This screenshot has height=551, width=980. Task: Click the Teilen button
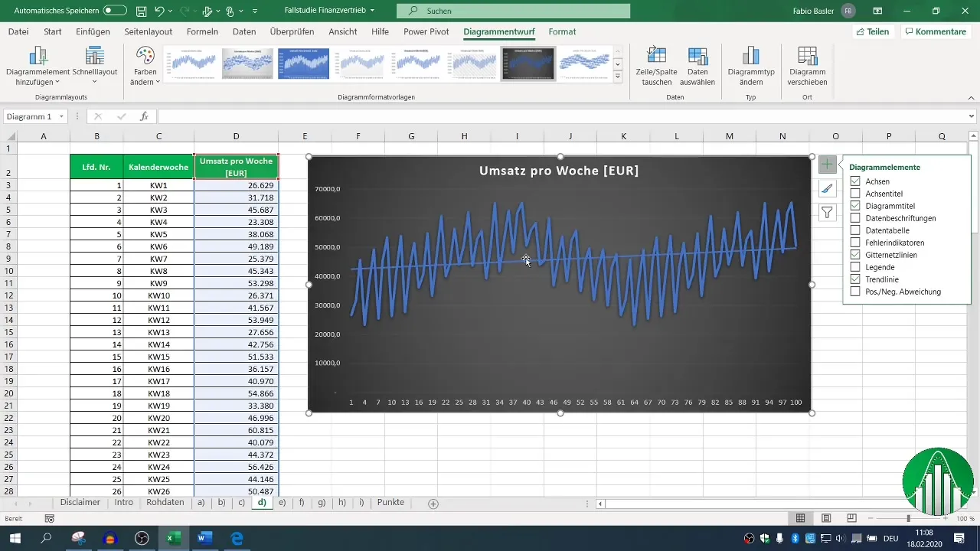873,31
